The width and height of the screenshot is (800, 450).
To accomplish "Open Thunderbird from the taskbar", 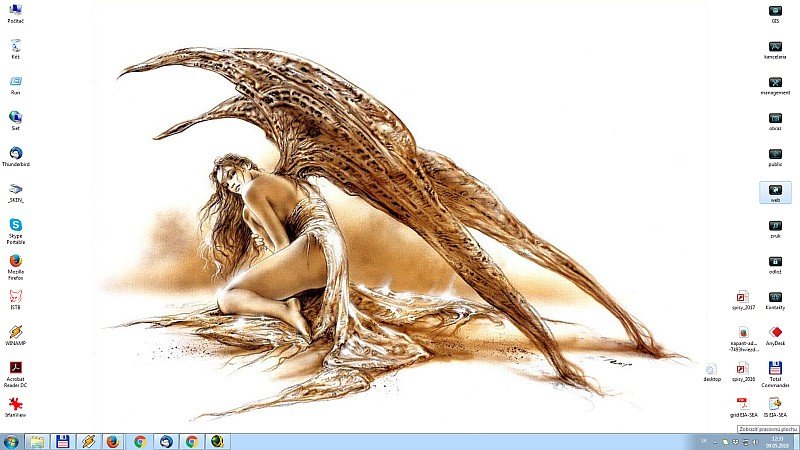I will pyautogui.click(x=166, y=441).
